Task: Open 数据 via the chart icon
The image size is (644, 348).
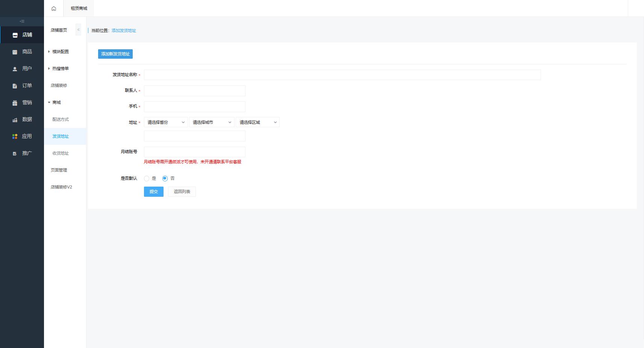Action: [x=15, y=120]
